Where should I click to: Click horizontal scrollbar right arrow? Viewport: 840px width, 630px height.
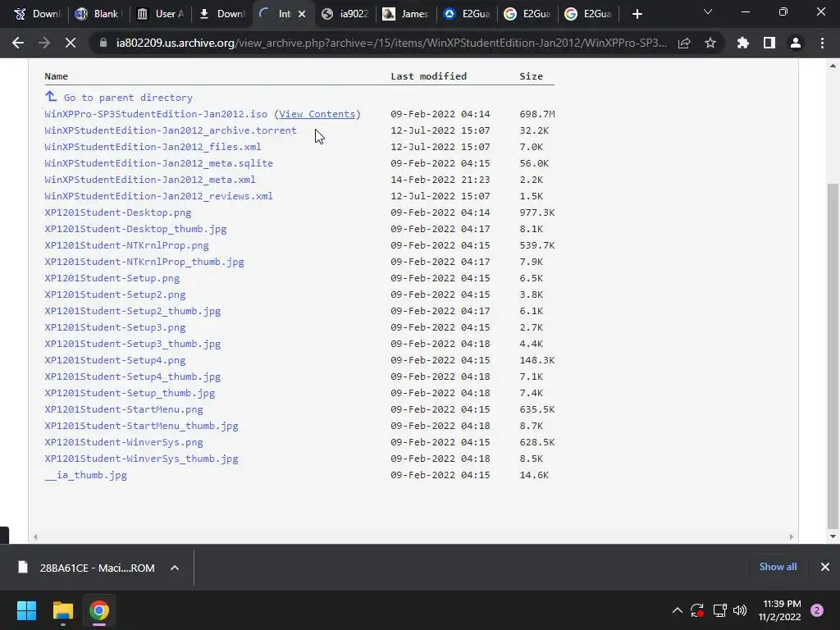[x=792, y=536]
